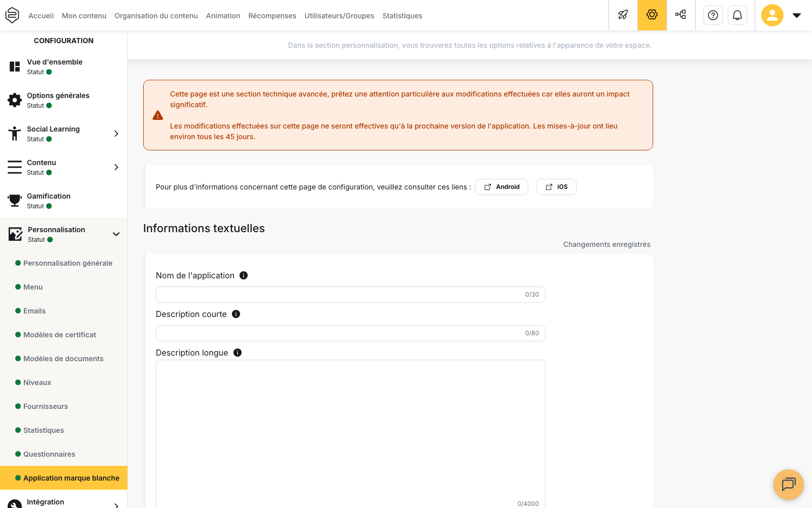Open the Accueil menu
The width and height of the screenshot is (812, 508).
[41, 16]
